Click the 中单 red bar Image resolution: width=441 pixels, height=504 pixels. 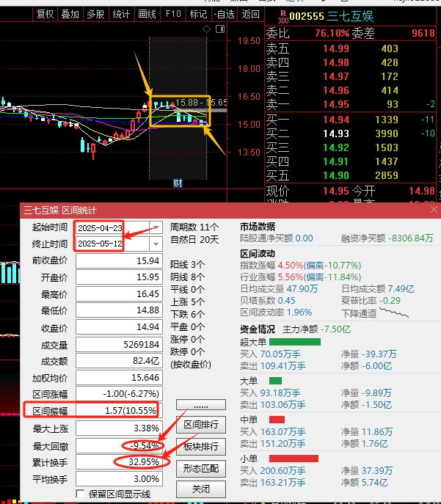(x=277, y=420)
